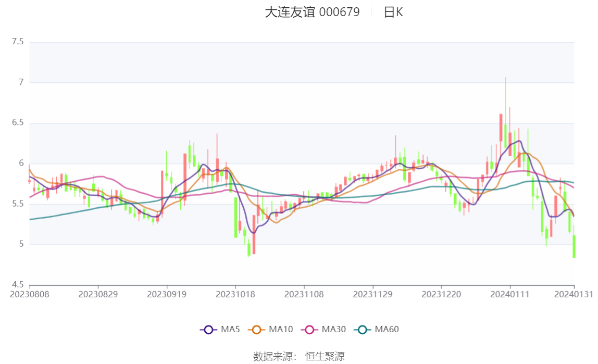Click the 20231129 date axis label
Screen dimensions: 598x364
(372, 295)
